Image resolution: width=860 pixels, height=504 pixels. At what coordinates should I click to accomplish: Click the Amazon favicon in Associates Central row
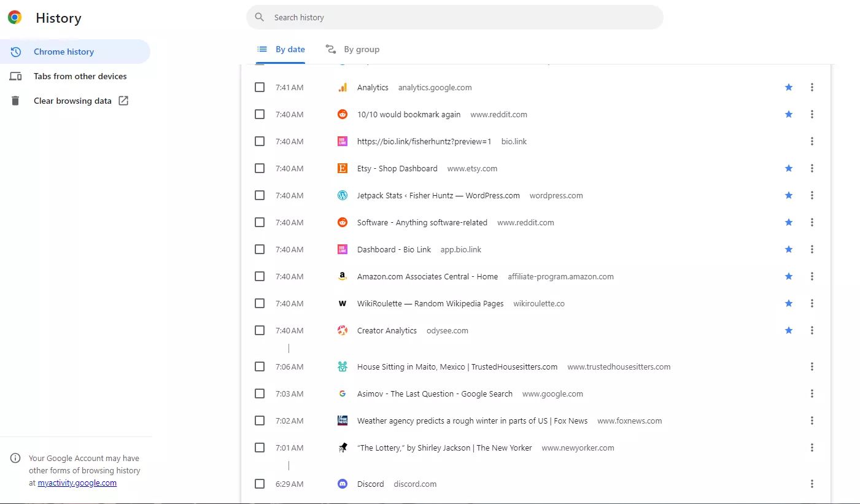coord(343,276)
